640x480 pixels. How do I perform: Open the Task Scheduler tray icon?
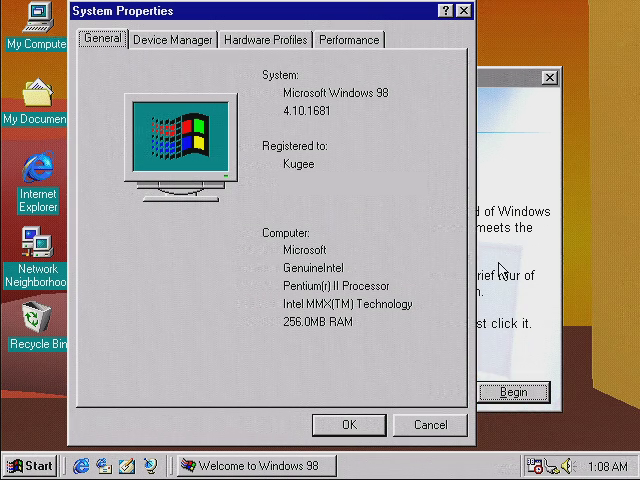click(534, 466)
